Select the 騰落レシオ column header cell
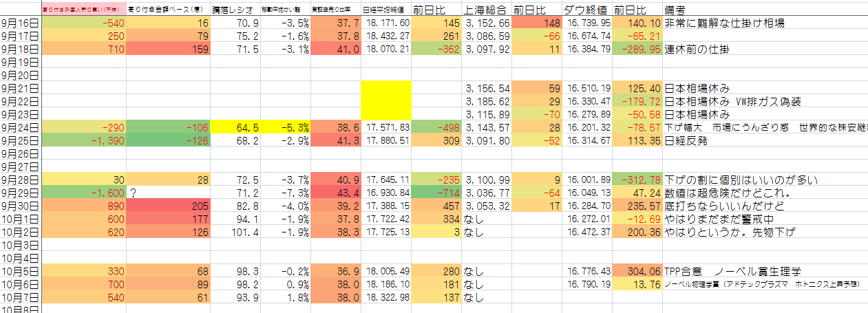Image resolution: width=868 pixels, height=313 pixels. click(x=235, y=10)
